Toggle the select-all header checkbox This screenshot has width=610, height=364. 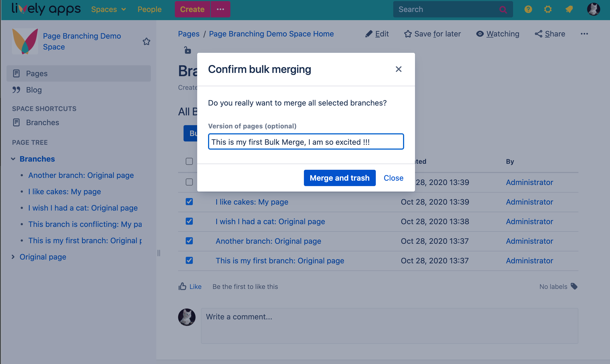(189, 161)
